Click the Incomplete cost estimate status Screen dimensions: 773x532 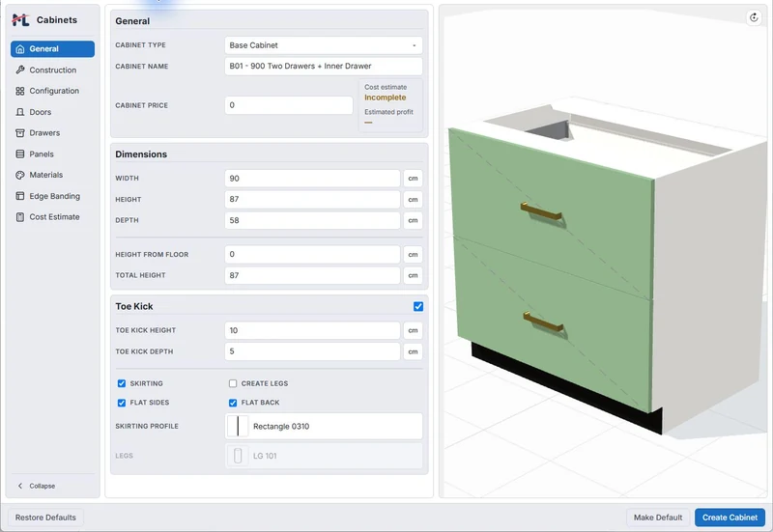coord(385,98)
